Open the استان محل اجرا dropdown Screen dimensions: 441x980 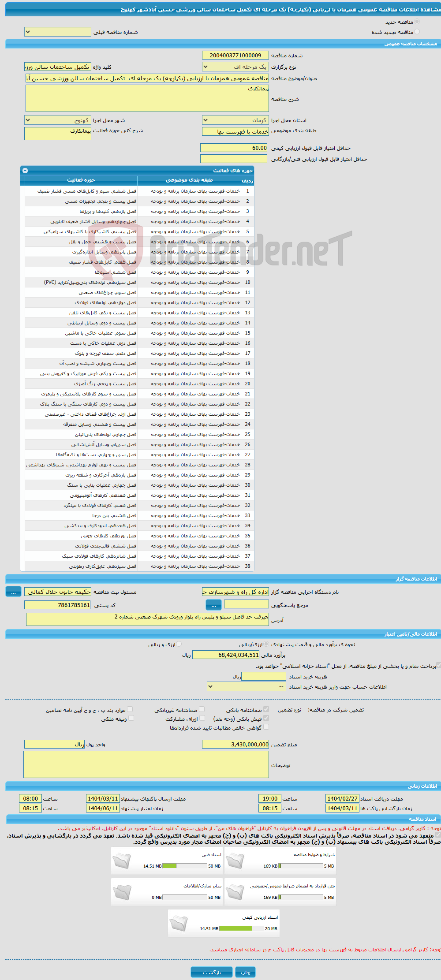(x=235, y=120)
